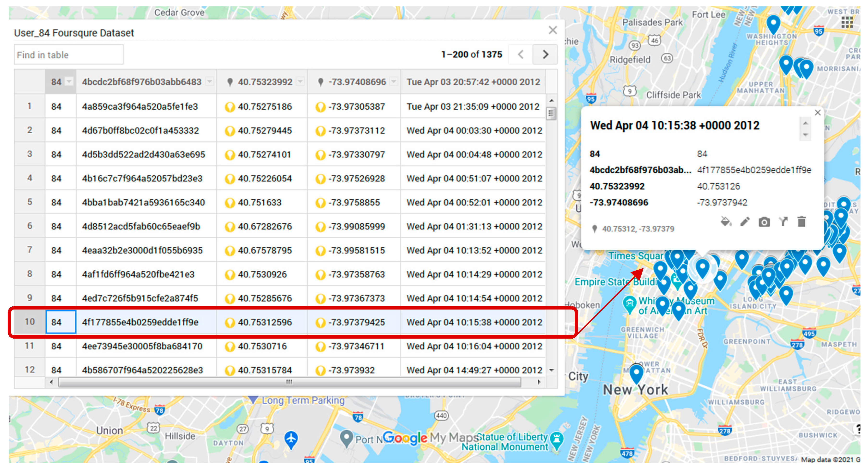The width and height of the screenshot is (868, 471).
Task: Go to previous page of table rows
Action: (x=521, y=54)
